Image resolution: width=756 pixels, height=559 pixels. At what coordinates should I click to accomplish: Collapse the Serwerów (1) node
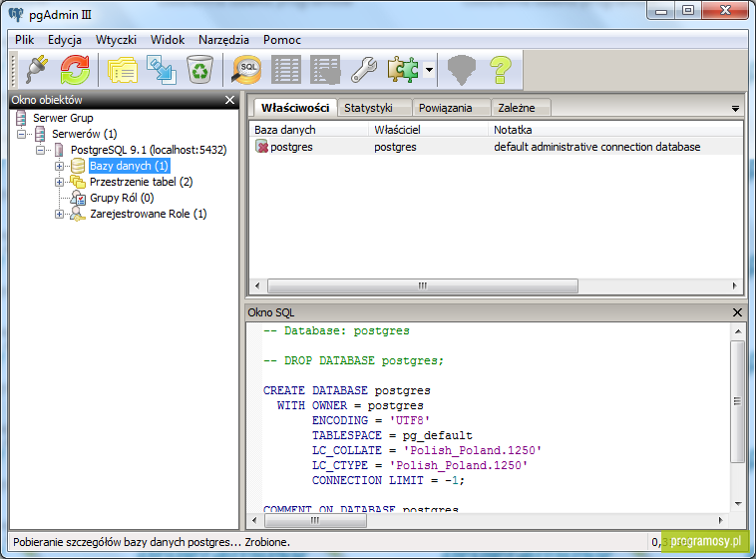21,134
